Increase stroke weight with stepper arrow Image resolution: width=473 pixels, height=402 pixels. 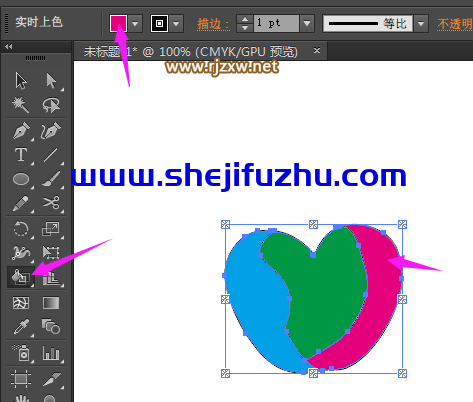click(x=245, y=19)
